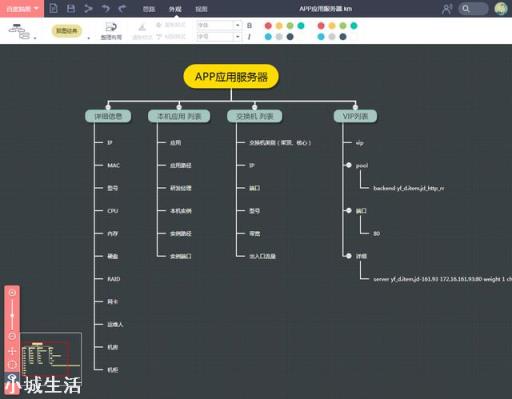Select the 详细信息 branch node
This screenshot has width=512, height=399.
(108, 116)
